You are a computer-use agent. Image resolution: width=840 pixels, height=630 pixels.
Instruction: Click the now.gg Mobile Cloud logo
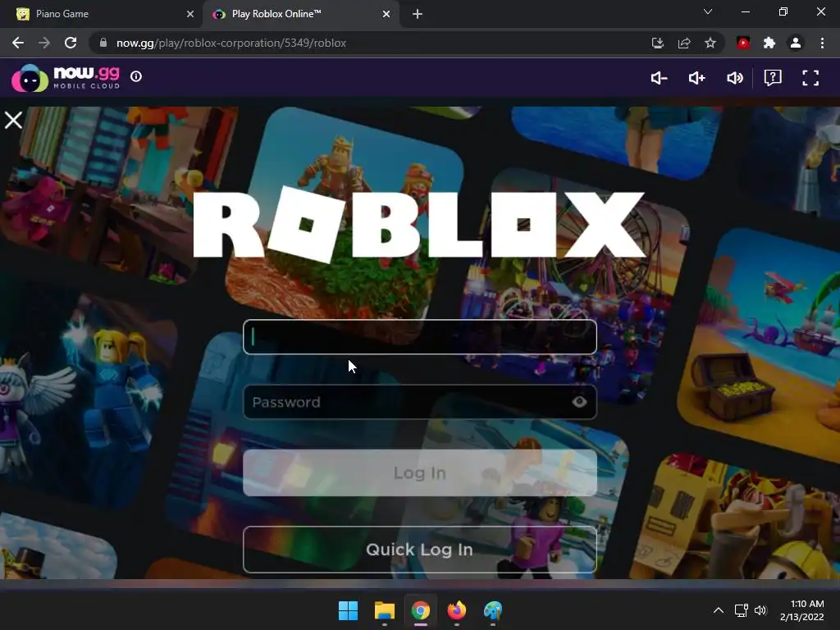coord(66,78)
